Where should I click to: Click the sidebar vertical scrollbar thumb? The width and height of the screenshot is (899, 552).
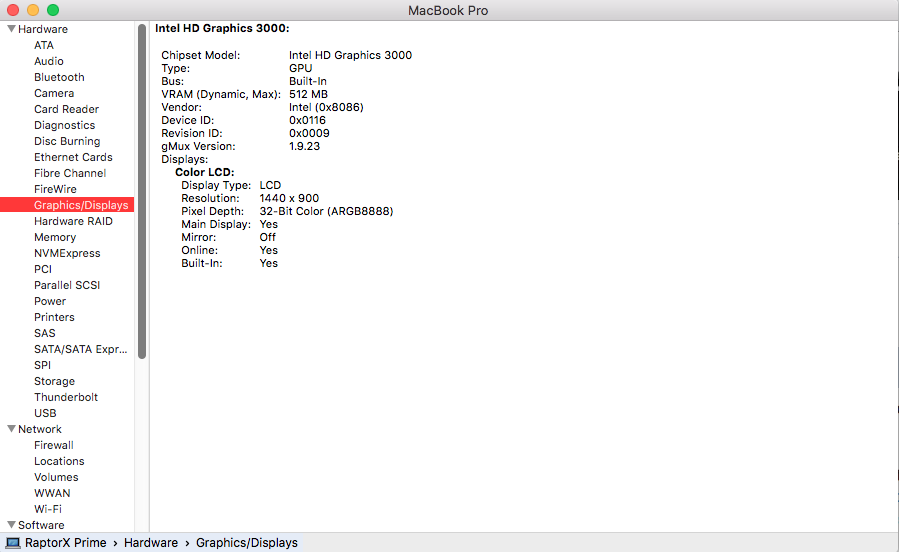pos(142,191)
